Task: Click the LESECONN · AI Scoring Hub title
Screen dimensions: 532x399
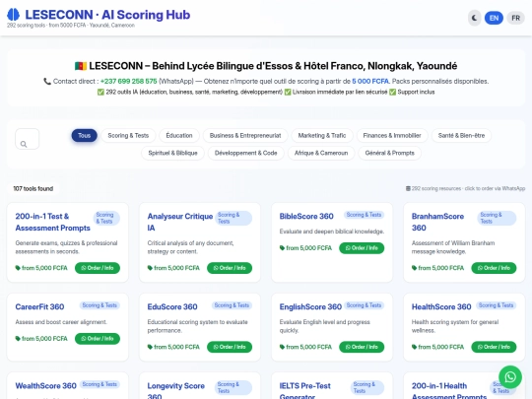Action: [107, 15]
